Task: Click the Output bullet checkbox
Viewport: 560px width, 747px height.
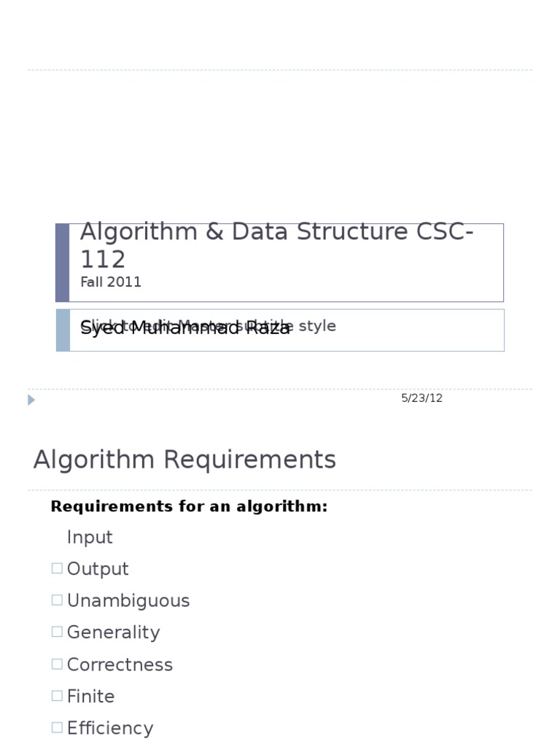Action: tap(57, 568)
